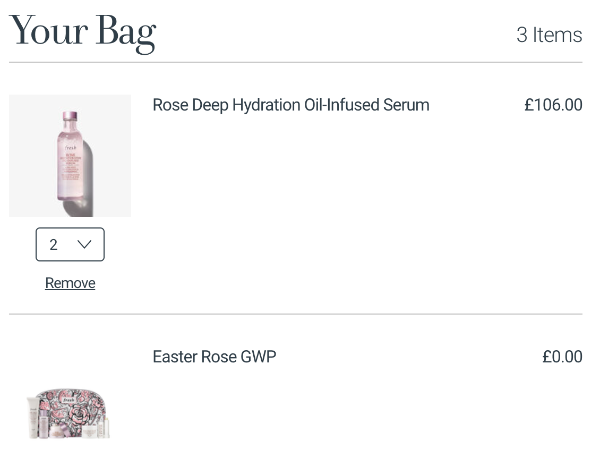Click the word GWP in gift title
600x474 pixels.
click(x=258, y=357)
